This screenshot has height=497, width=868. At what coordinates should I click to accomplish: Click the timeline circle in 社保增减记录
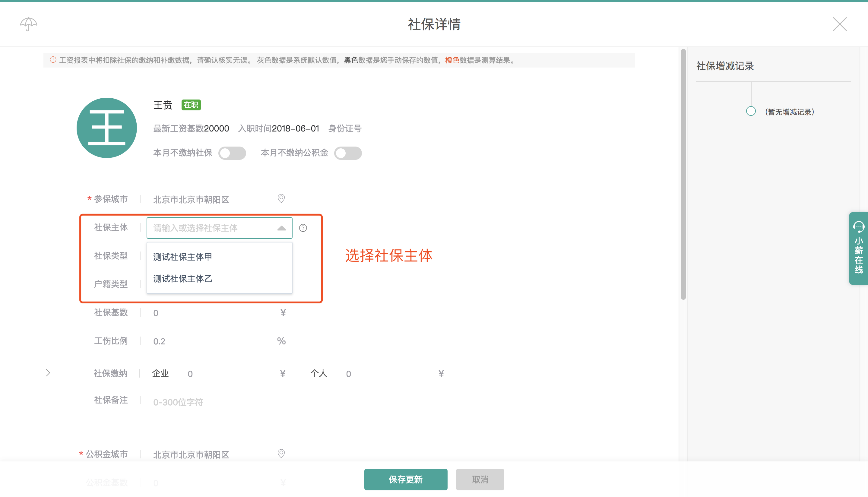click(x=751, y=111)
